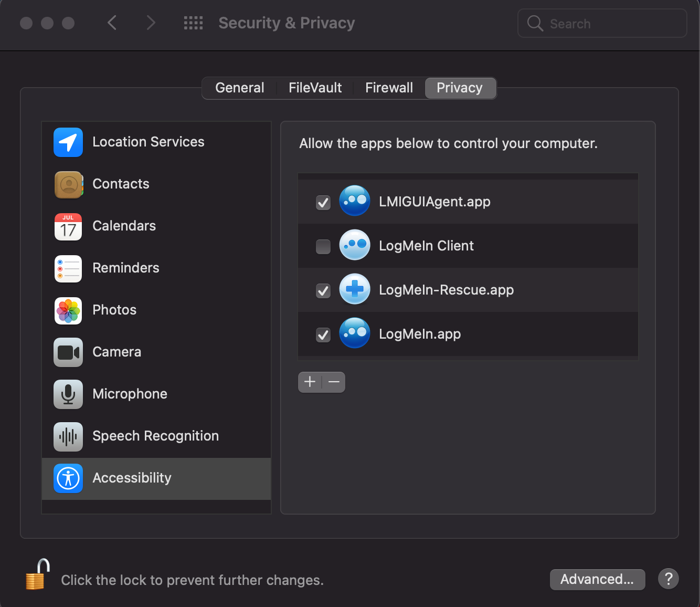Image resolution: width=700 pixels, height=607 pixels.
Task: Select the Location Services icon
Action: click(68, 142)
